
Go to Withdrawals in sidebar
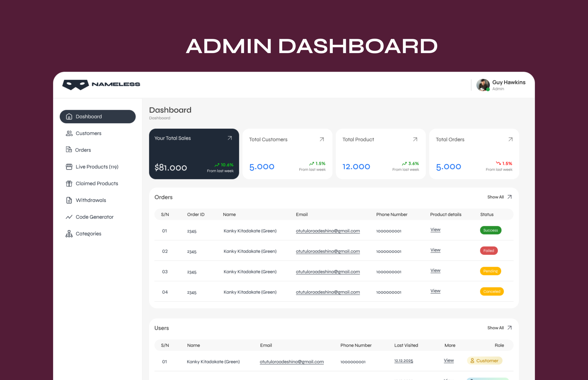click(x=91, y=200)
